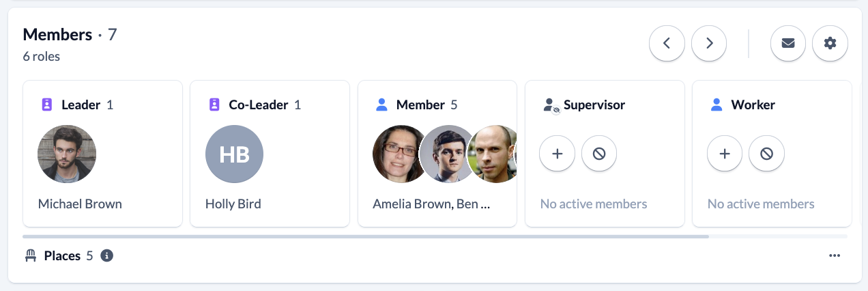Screen dimensions: 868x291
Task: Click Holly Bird's HB initials avatar
Action: coord(234,154)
